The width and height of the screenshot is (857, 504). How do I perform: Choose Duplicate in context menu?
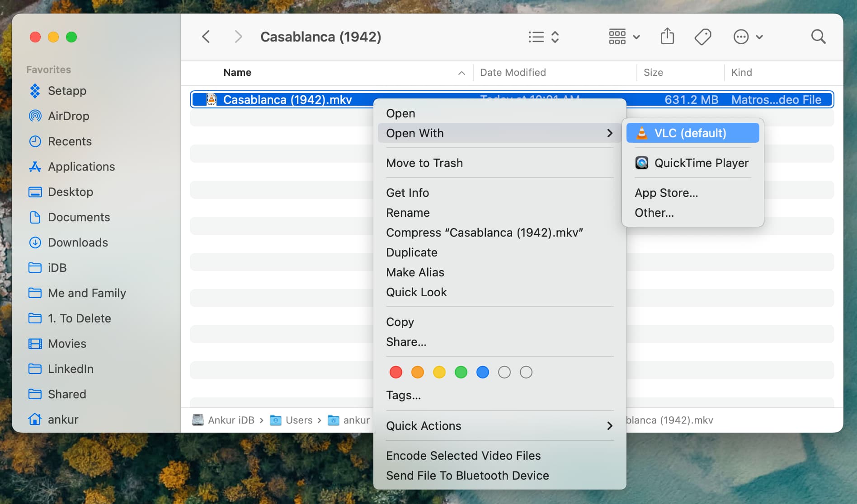499,252
